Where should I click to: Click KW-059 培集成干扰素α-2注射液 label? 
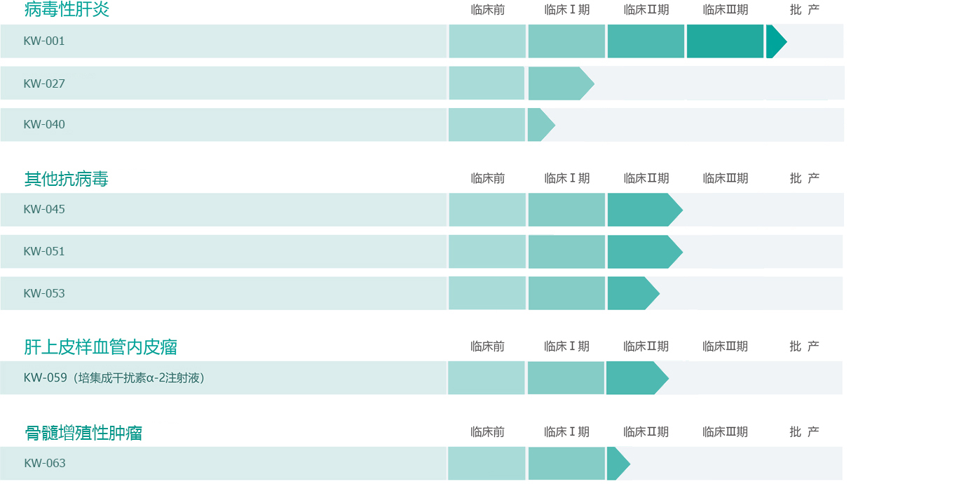114,378
